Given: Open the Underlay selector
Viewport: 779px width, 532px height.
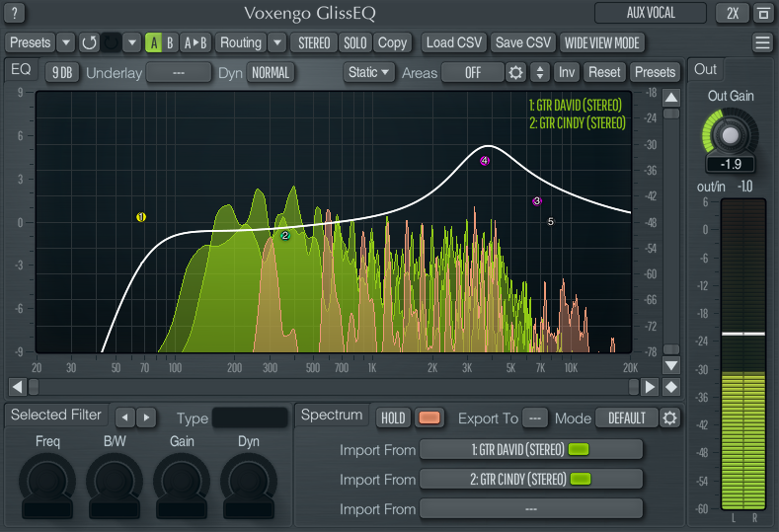Looking at the screenshot, I should 179,72.
